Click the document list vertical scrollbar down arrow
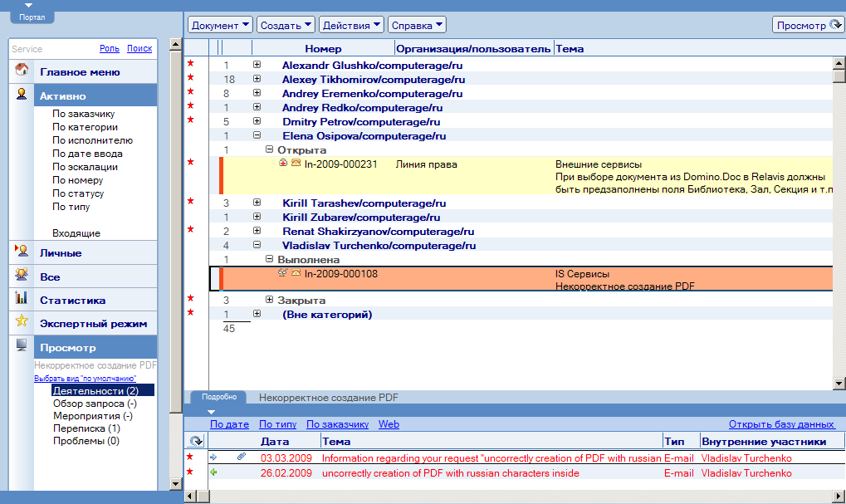Image resolution: width=846 pixels, height=504 pixels. 839,383
